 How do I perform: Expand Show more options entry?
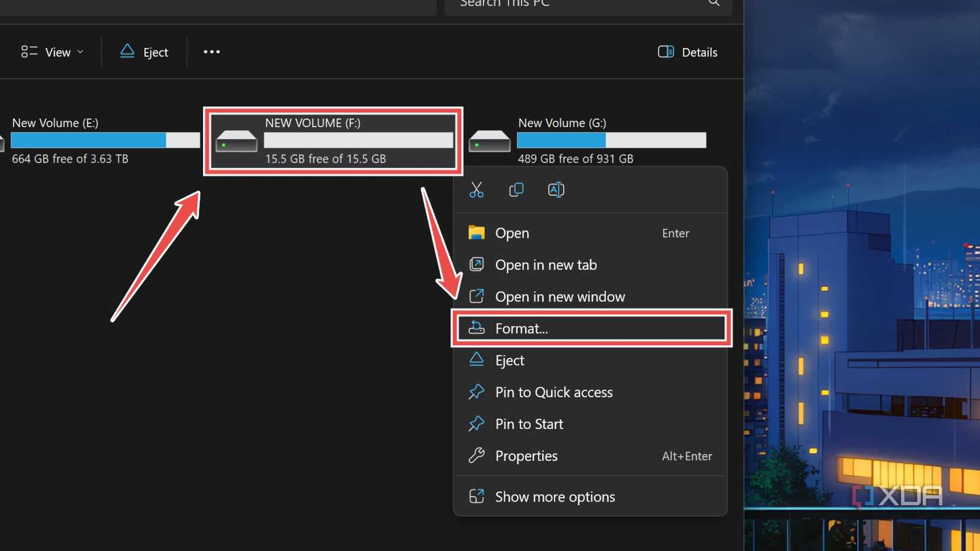tap(554, 496)
